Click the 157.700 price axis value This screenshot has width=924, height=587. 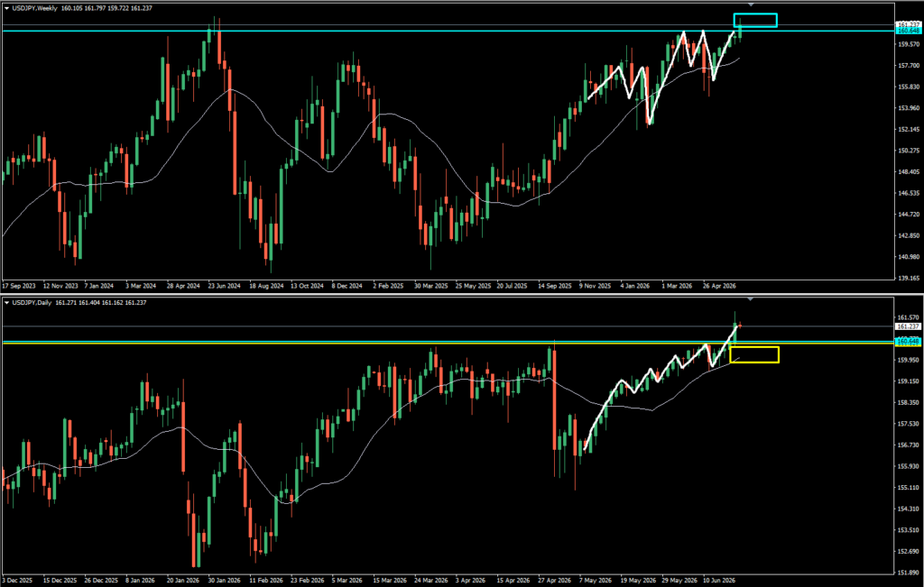(908, 65)
